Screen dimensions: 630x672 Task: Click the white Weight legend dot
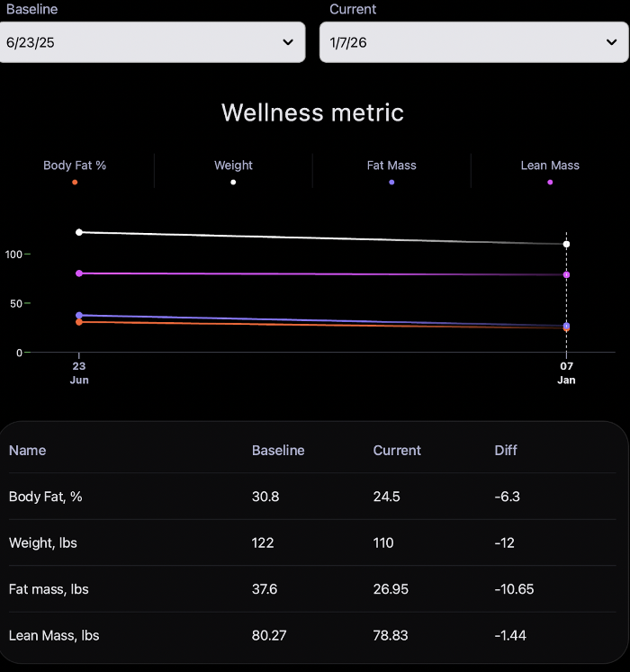[x=233, y=183]
